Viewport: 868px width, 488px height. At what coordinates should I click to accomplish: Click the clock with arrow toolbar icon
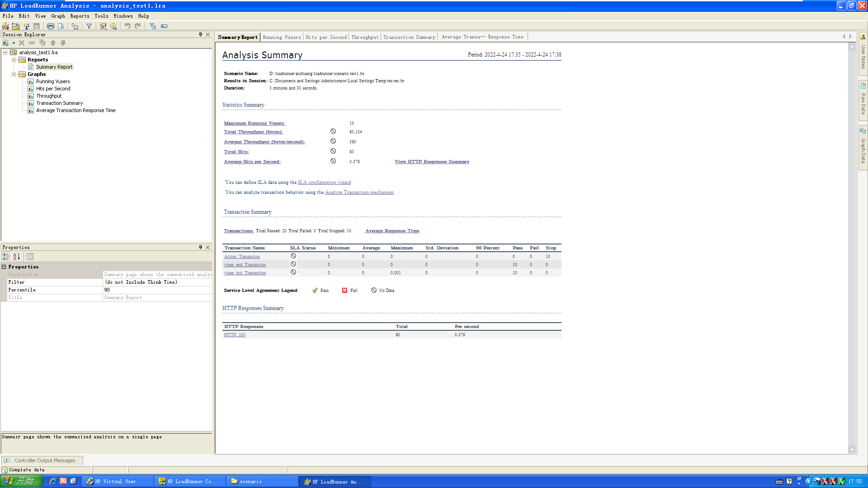coord(113,26)
